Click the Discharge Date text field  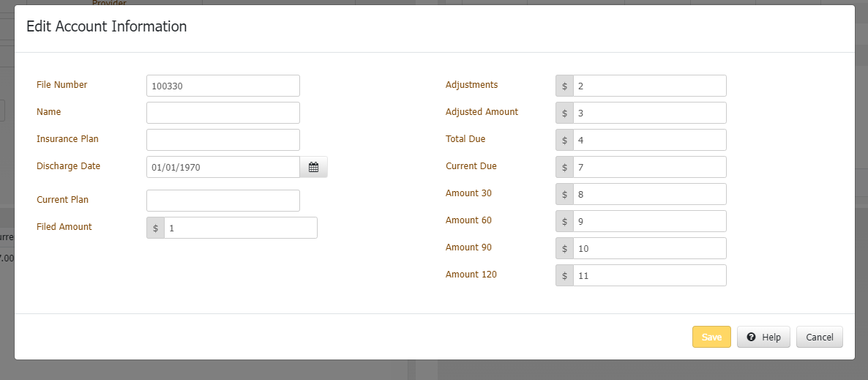(x=223, y=167)
